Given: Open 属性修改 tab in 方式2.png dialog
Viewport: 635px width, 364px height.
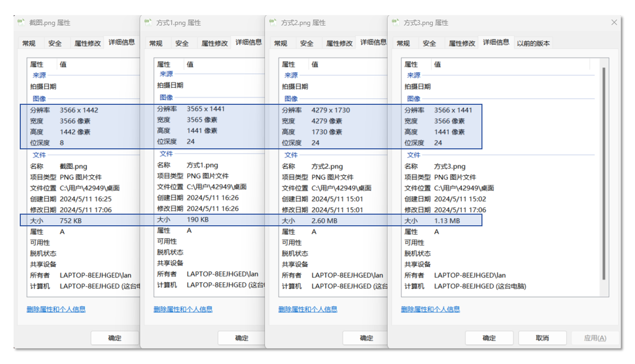Looking at the screenshot, I should tap(339, 44).
